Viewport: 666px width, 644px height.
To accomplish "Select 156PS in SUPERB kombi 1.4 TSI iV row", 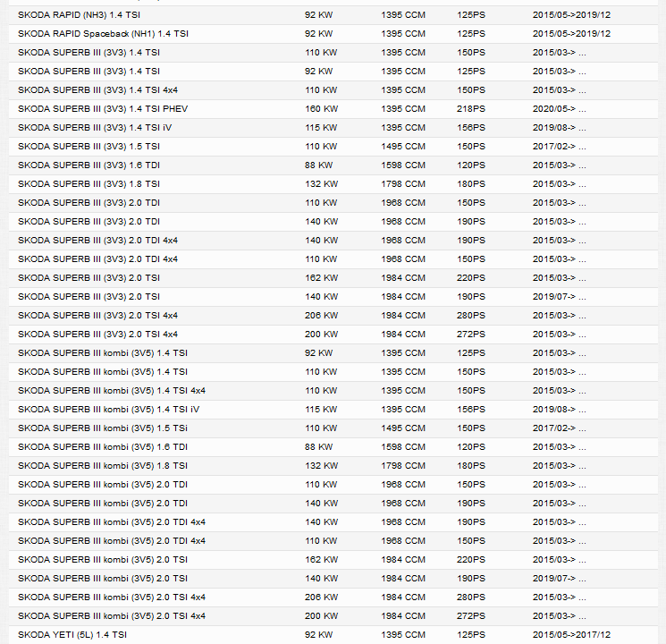I will tap(471, 410).
